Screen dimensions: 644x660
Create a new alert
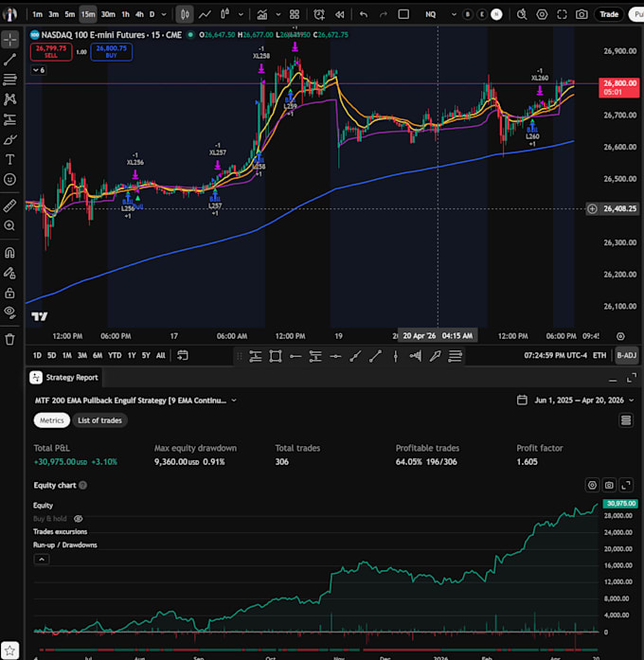[x=319, y=14]
